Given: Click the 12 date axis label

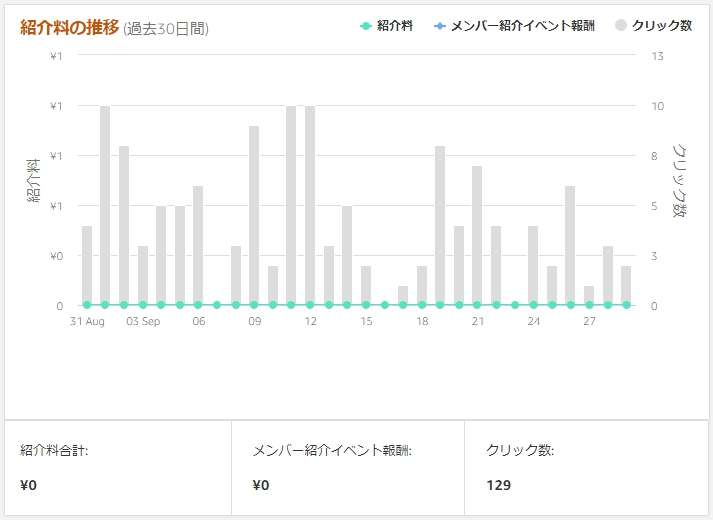Looking at the screenshot, I should coord(310,321).
